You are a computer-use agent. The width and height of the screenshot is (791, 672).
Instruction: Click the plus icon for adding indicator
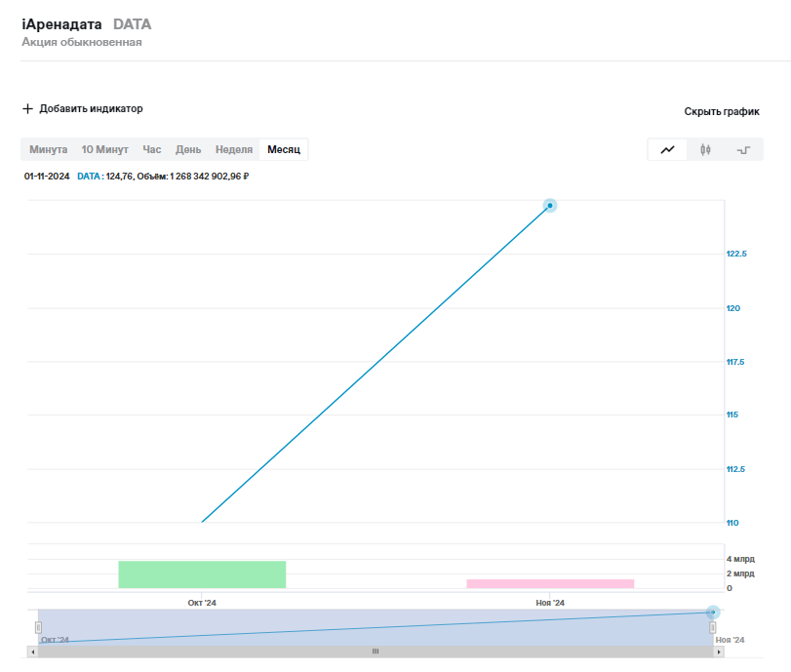pos(27,109)
